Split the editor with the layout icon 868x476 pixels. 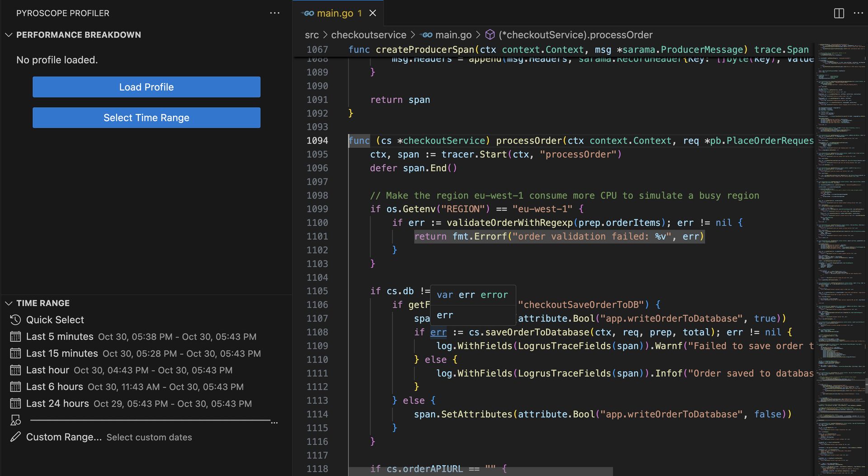[x=839, y=13]
